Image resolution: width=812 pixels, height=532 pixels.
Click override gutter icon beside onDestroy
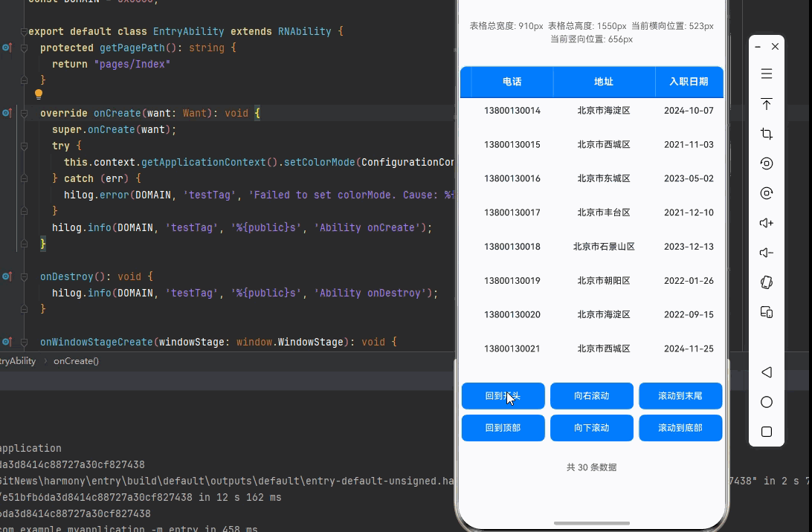[x=7, y=276]
